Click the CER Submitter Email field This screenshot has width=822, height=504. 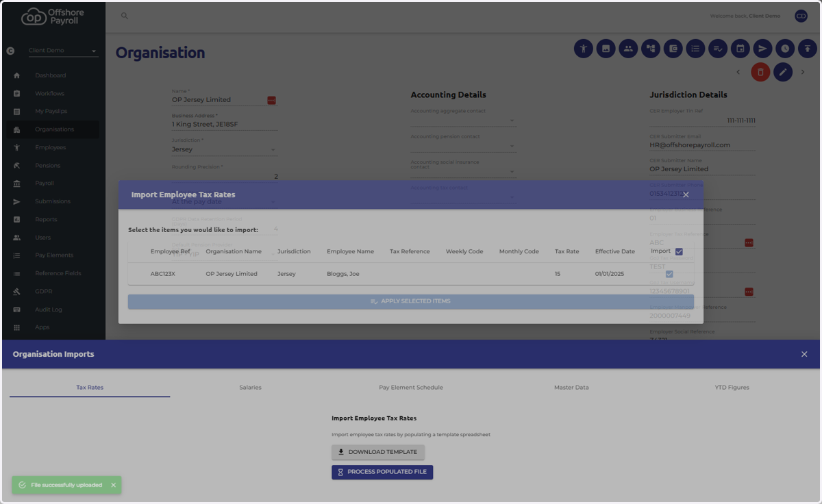point(703,144)
